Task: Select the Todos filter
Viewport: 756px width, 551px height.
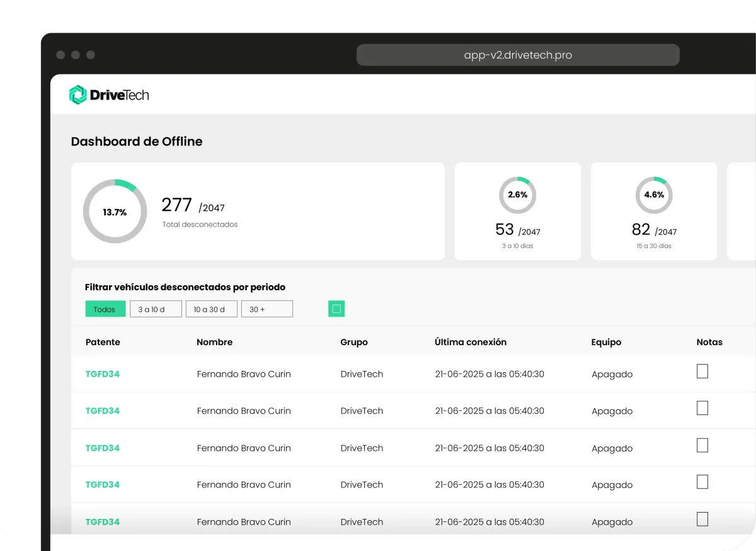Action: (x=105, y=309)
